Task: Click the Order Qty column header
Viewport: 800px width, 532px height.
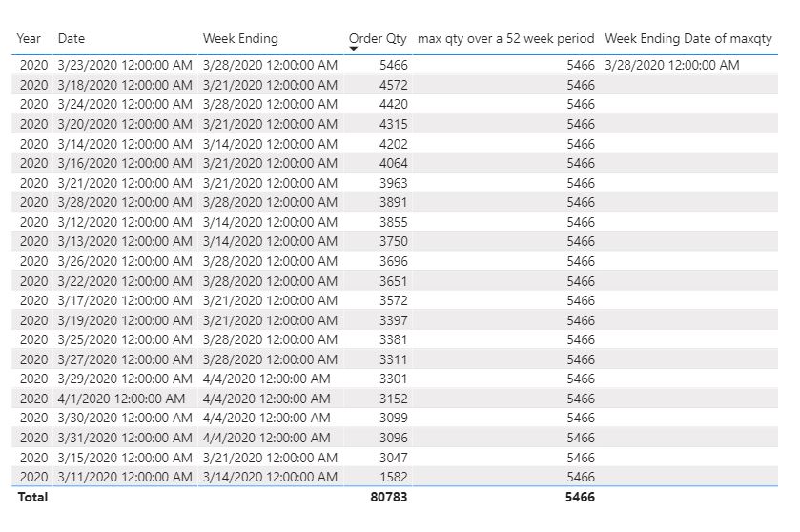Action: 378,39
